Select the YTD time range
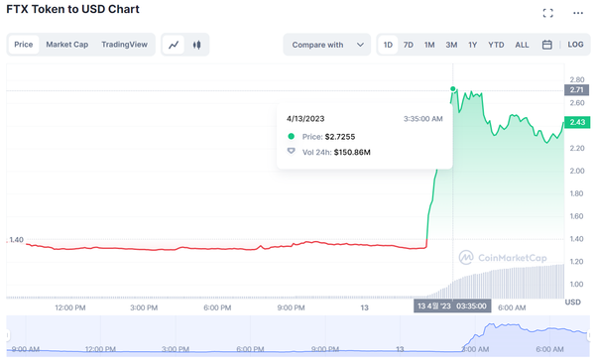This screenshot has width=595, height=364. coord(496,45)
